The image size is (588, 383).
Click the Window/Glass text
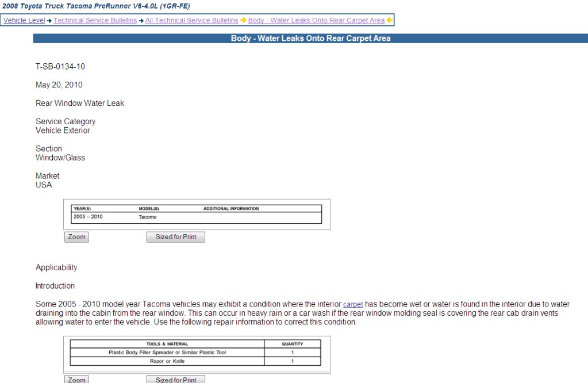pos(60,158)
